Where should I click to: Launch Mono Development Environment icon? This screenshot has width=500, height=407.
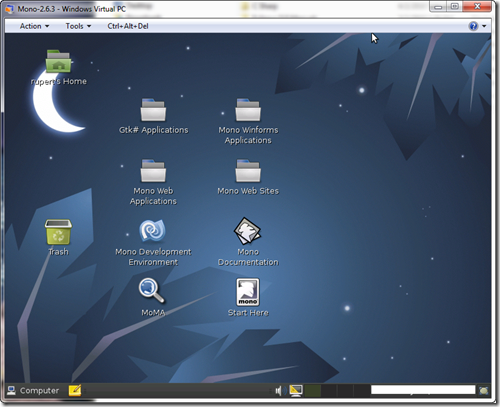(x=153, y=230)
